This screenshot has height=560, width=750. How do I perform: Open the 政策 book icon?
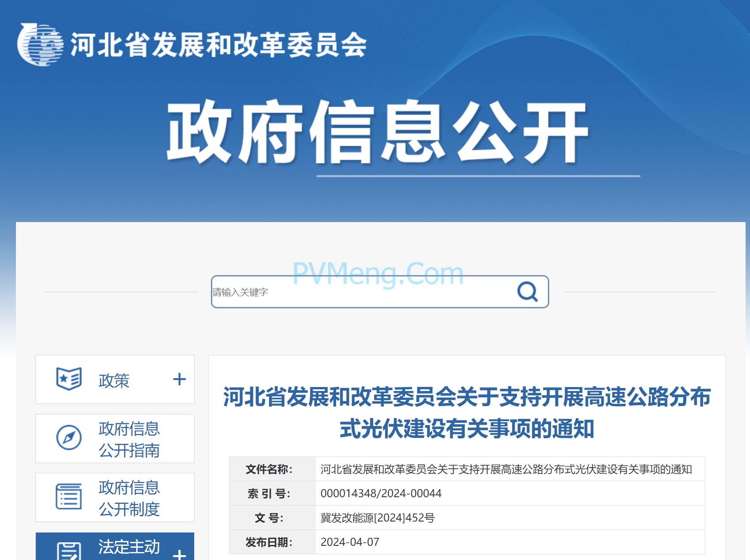pos(69,379)
